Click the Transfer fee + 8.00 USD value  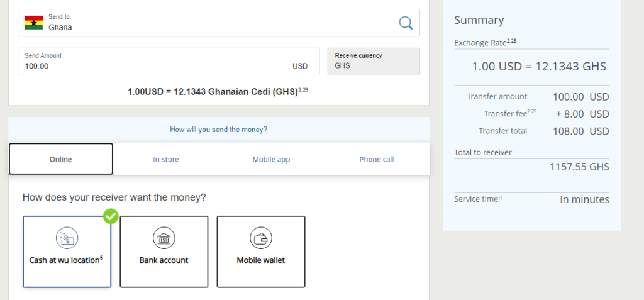click(582, 114)
